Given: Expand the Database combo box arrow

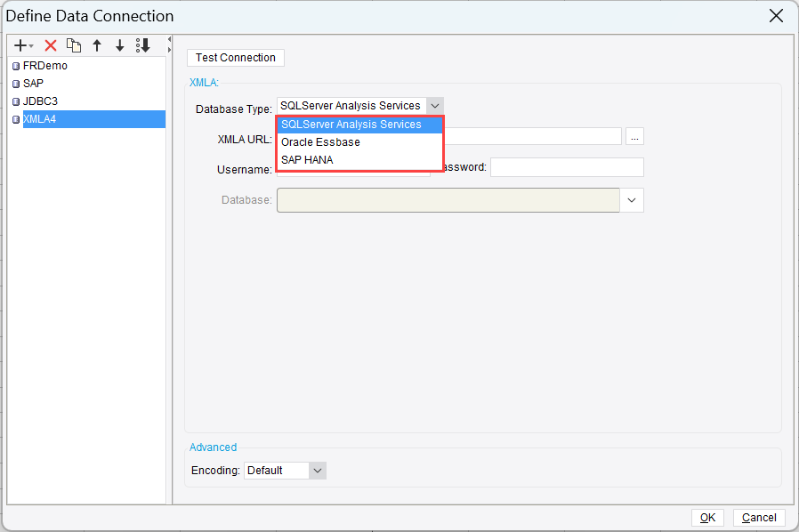Looking at the screenshot, I should click(x=632, y=200).
